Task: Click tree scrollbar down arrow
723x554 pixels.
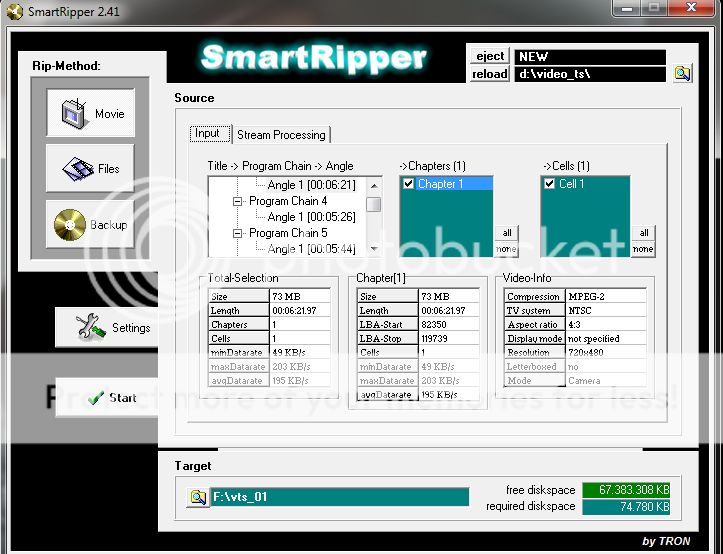Action: coord(374,249)
